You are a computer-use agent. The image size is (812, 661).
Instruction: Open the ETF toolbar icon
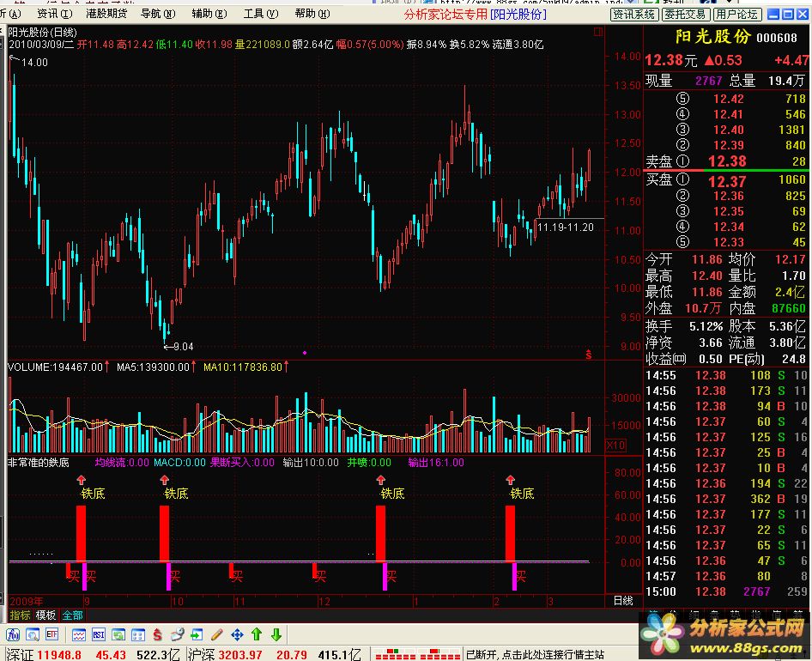click(x=52, y=634)
